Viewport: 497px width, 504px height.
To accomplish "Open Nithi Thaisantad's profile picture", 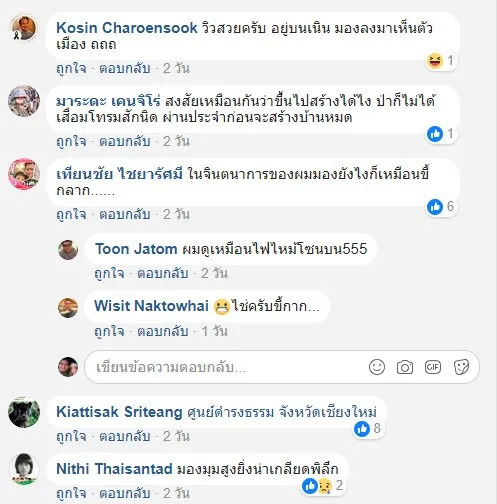I will point(24,469).
